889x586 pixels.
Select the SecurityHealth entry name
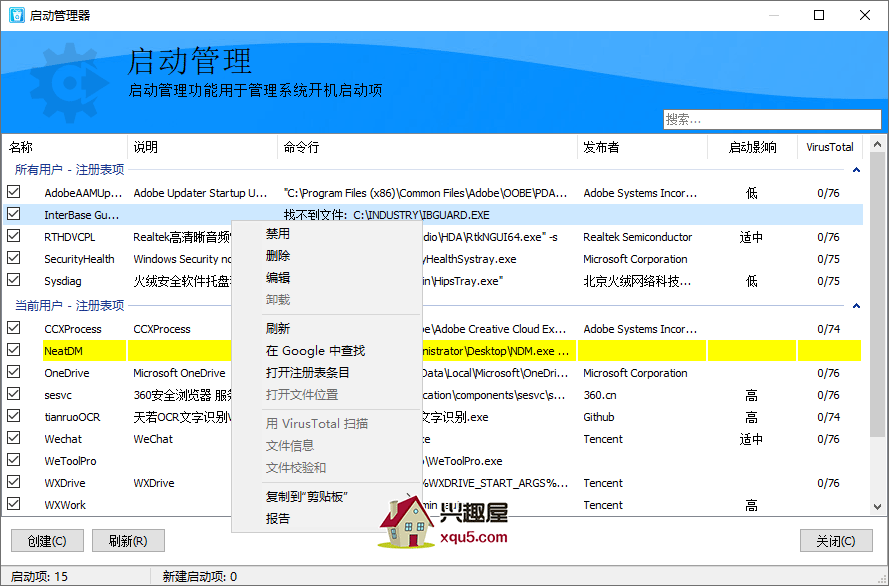[79, 259]
